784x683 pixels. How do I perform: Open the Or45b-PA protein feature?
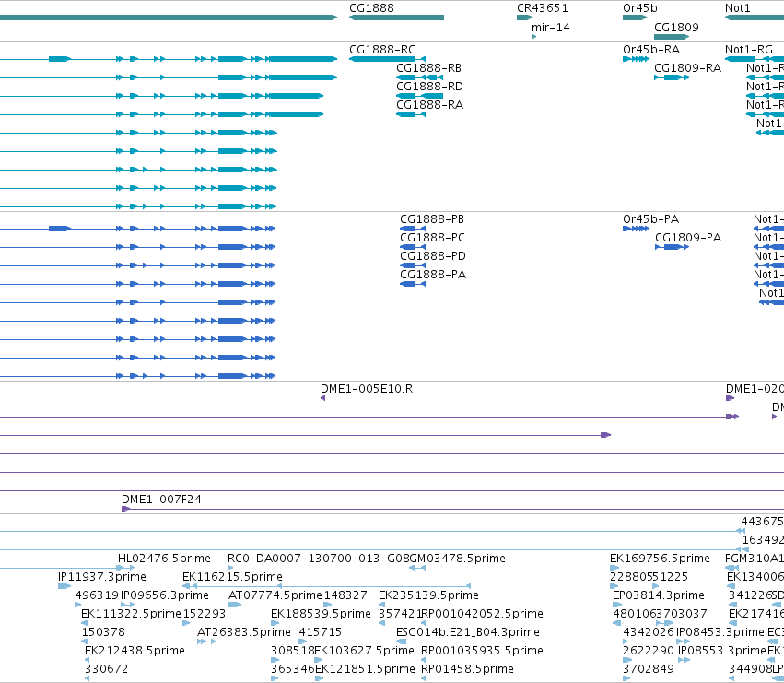pos(636,229)
